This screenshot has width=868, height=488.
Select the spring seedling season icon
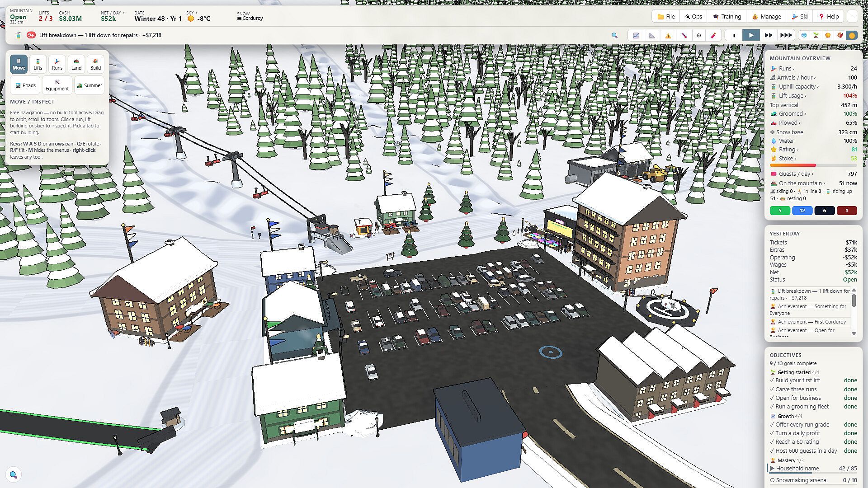pos(816,35)
